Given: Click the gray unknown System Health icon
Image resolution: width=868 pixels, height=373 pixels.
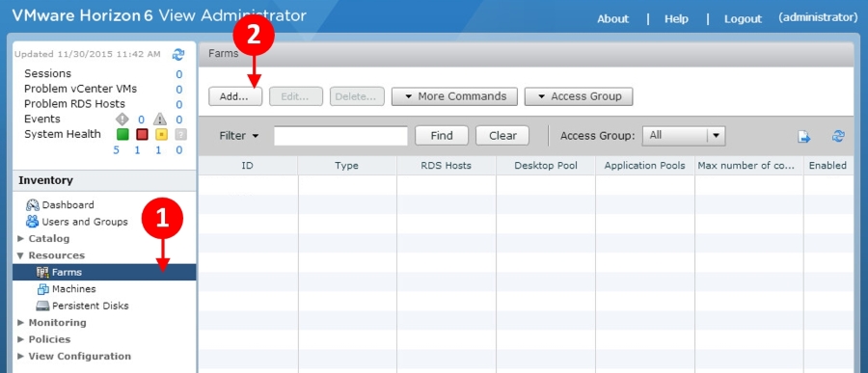Looking at the screenshot, I should [x=181, y=135].
